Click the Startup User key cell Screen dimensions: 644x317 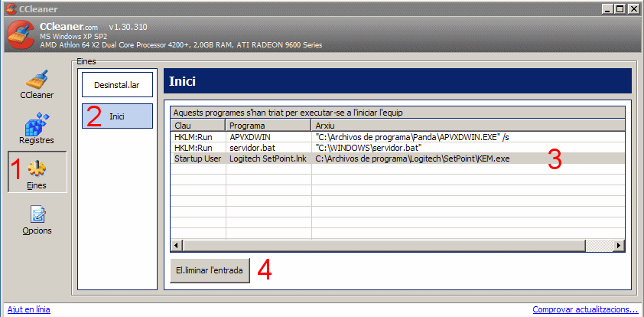coord(198,158)
